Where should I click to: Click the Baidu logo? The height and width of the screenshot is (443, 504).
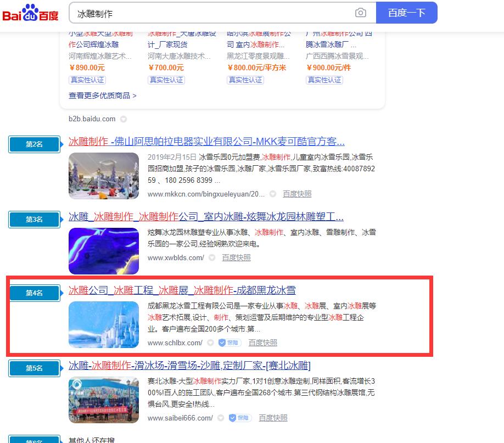pos(30,13)
